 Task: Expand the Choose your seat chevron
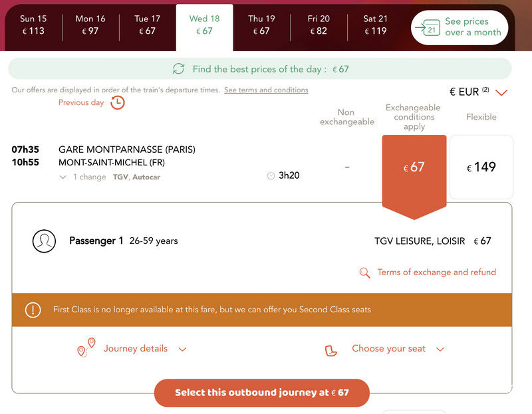click(440, 350)
